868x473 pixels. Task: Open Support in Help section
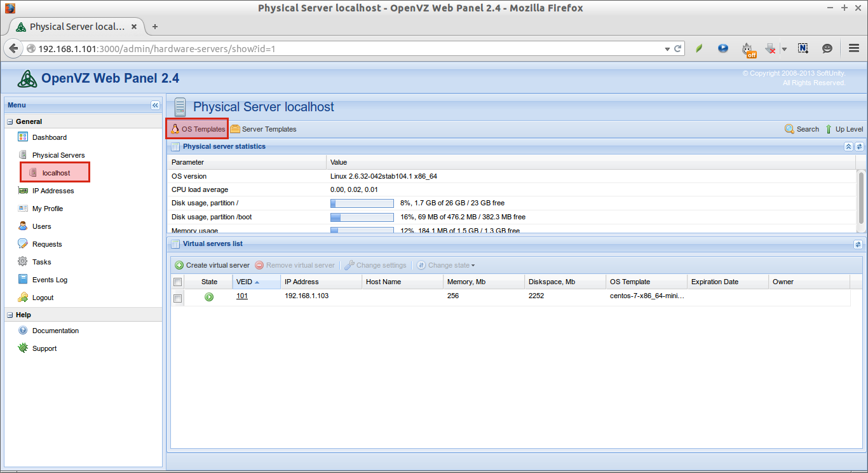(44, 348)
